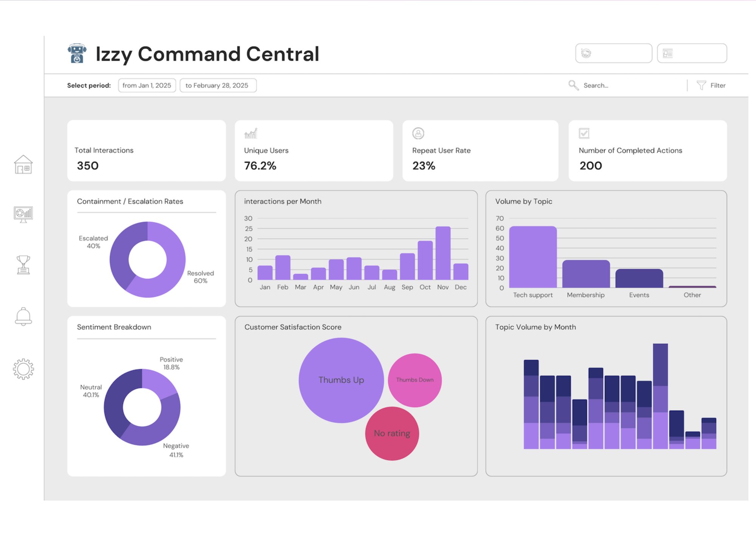Screen dimensions: 756x540
Task: Open the 'from Jan 1, 2025' date selector
Action: (x=147, y=85)
